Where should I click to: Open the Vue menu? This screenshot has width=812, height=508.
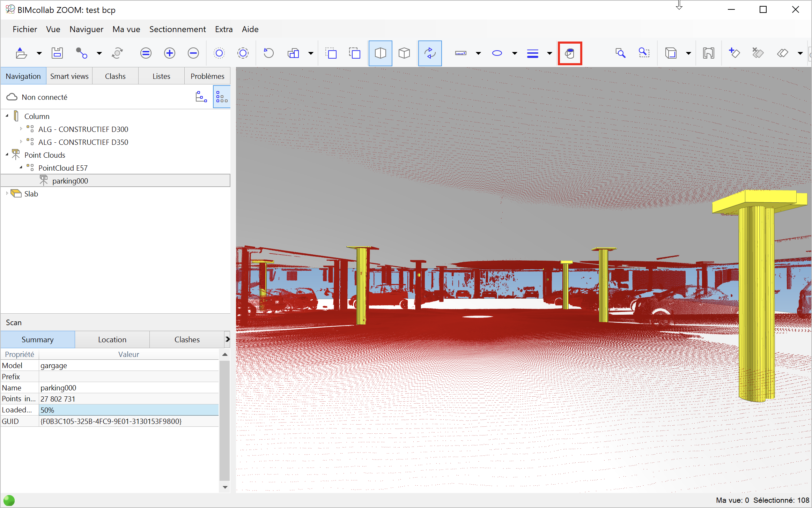53,29
